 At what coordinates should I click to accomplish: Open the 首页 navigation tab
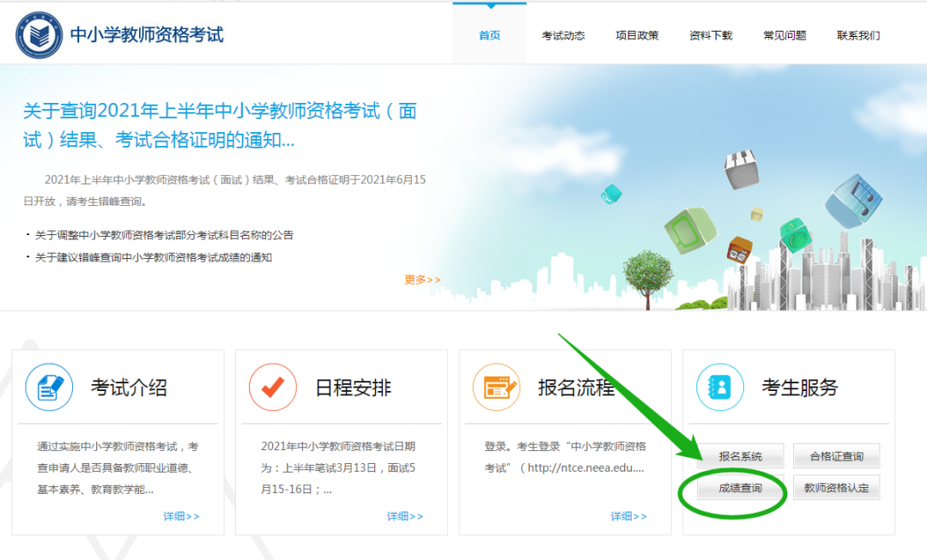tap(489, 35)
